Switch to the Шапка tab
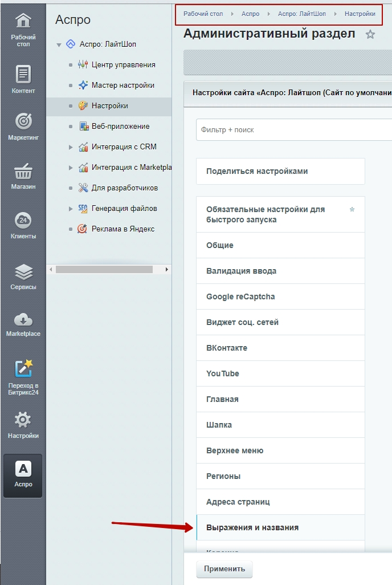The width and height of the screenshot is (392, 585). (x=280, y=425)
